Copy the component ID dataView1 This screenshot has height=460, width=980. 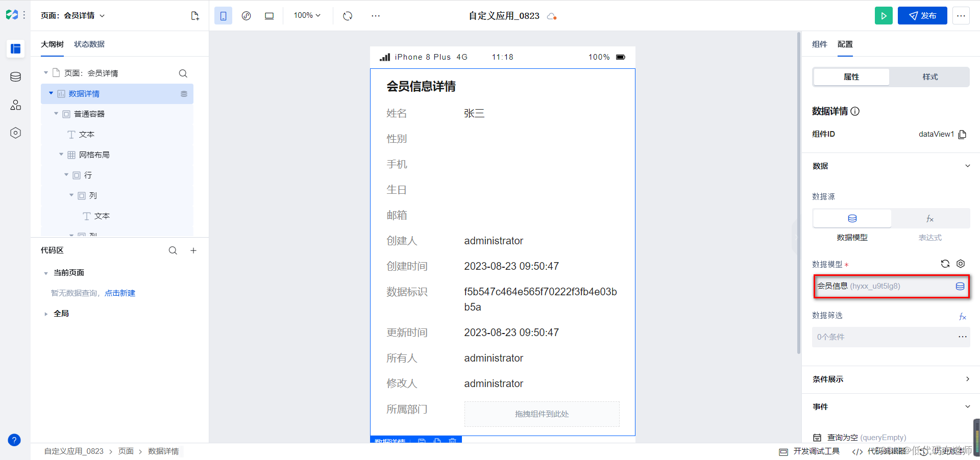pyautogui.click(x=963, y=134)
